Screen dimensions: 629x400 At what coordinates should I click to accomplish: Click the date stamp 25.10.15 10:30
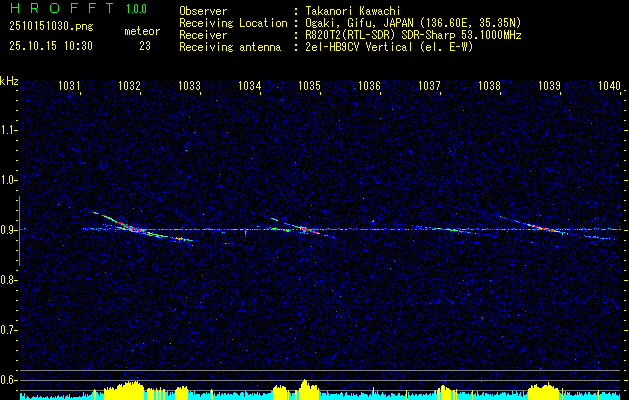click(x=51, y=46)
